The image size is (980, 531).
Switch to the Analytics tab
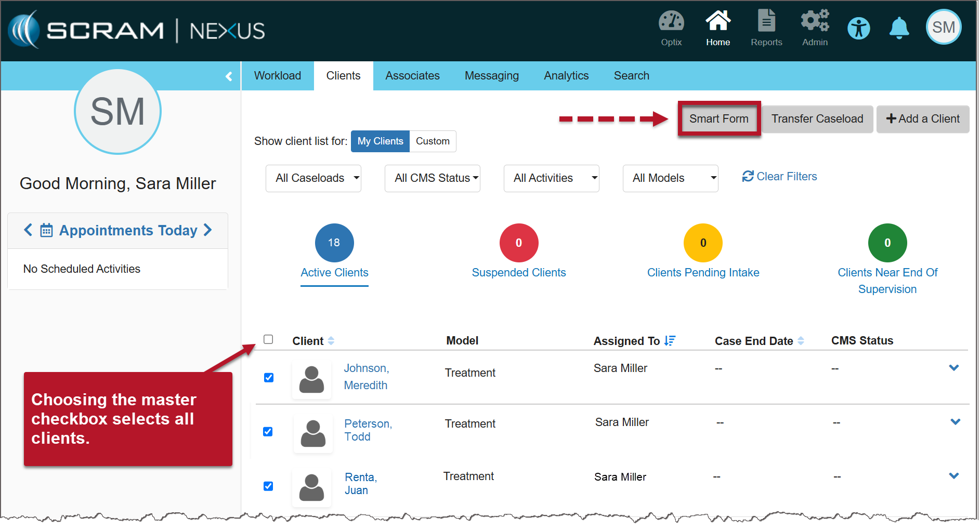pyautogui.click(x=566, y=76)
